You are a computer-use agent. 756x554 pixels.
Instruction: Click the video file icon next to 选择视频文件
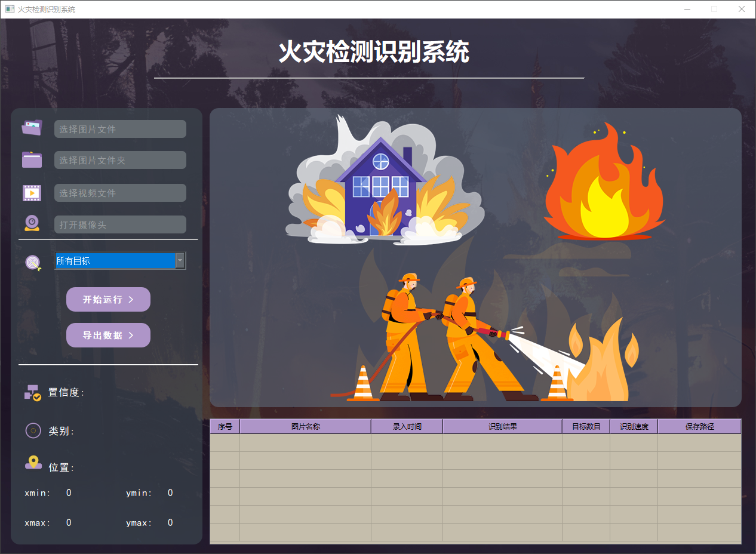tap(32, 192)
